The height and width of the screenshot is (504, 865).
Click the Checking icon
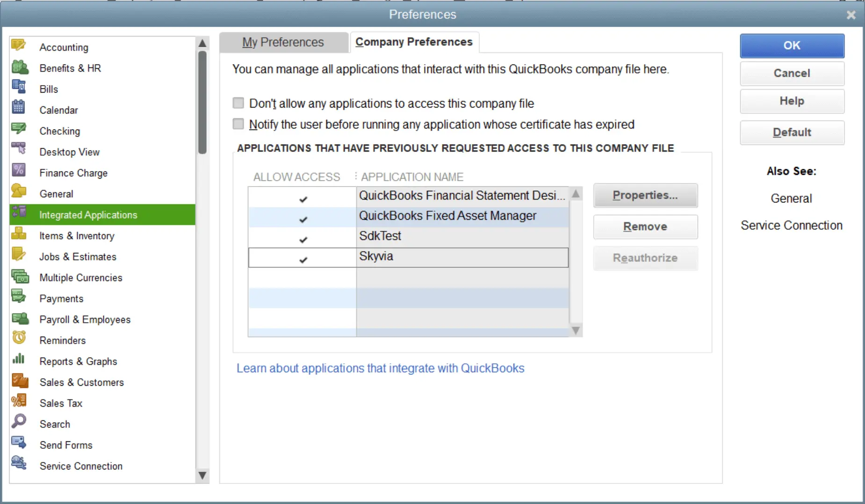coord(19,128)
